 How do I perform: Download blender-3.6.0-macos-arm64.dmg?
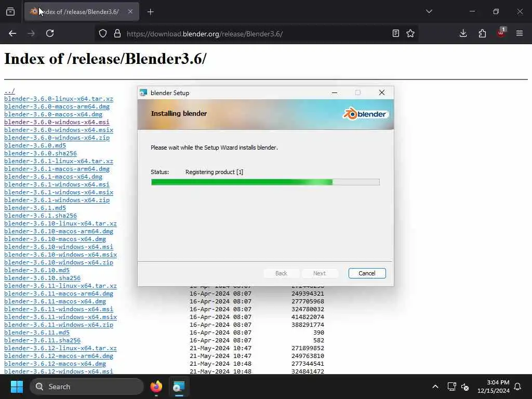coord(57,107)
